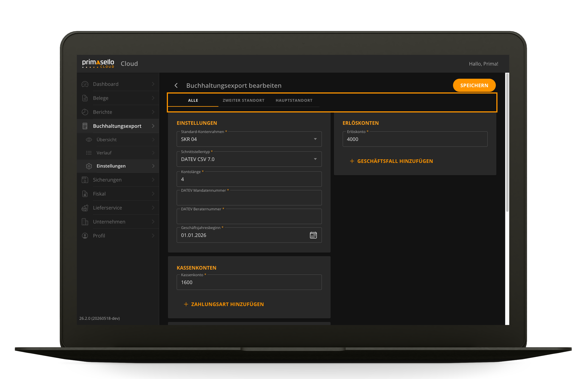Click the Dashboard gauge icon

(x=85, y=84)
